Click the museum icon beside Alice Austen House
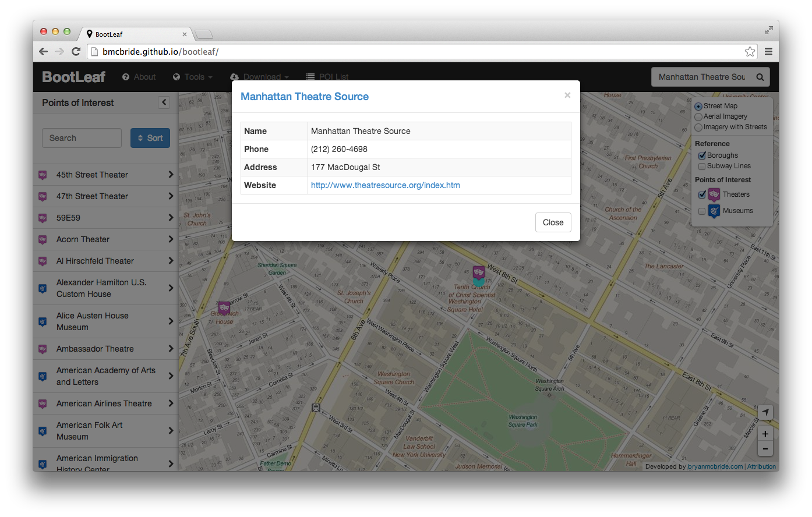 pyautogui.click(x=43, y=322)
